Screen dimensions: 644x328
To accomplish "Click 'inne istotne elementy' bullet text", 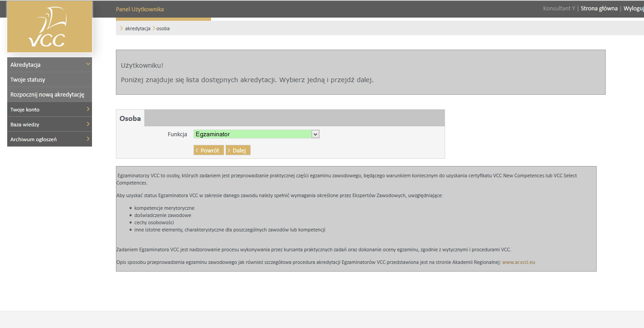I will (x=230, y=230).
